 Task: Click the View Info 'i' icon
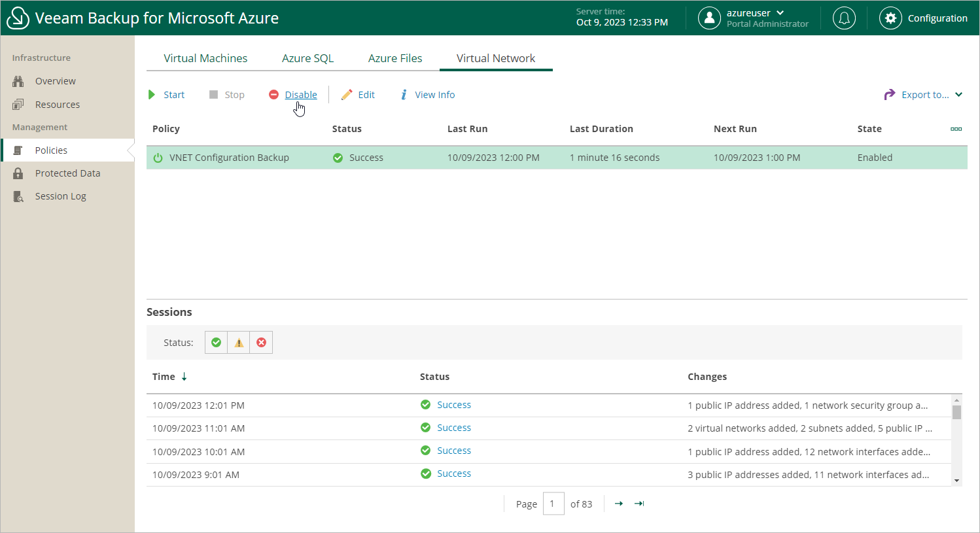click(404, 95)
